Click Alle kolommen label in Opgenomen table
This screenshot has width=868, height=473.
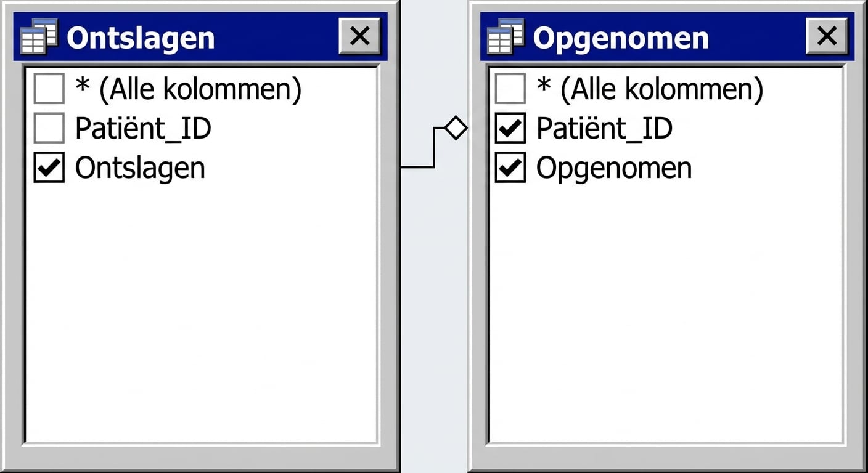click(650, 89)
